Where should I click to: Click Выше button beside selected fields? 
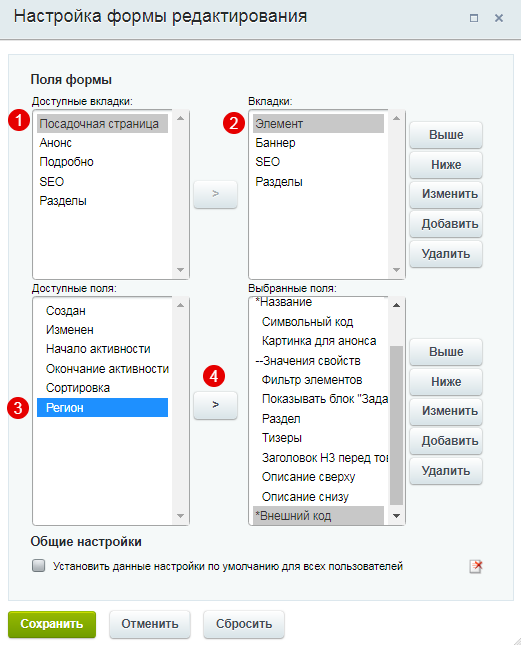446,352
